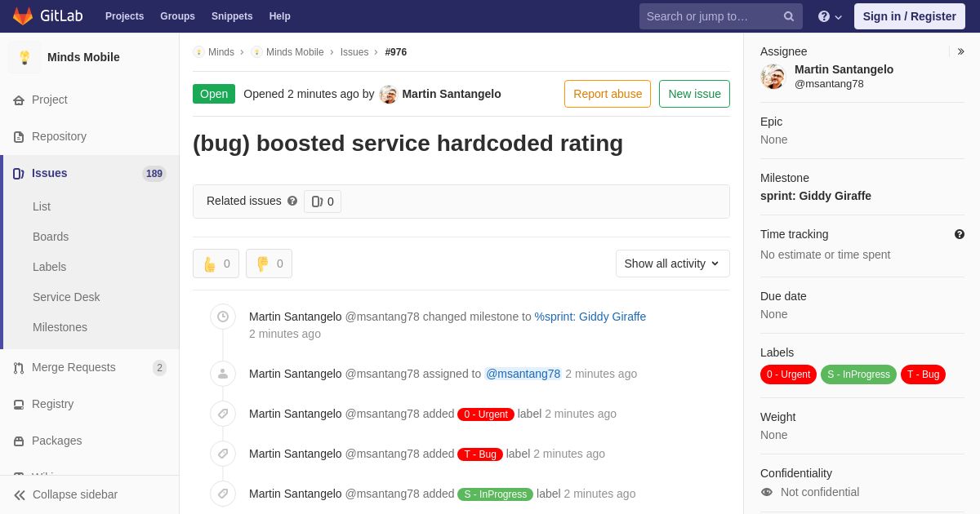Viewport: 980px width, 514px height.
Task: Click the Projects top navigation item
Action: coord(124,16)
